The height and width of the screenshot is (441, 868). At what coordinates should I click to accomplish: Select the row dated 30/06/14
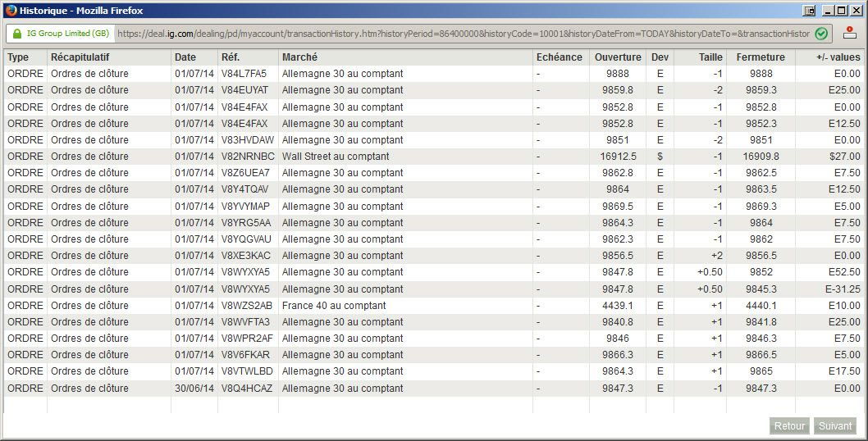(434, 389)
